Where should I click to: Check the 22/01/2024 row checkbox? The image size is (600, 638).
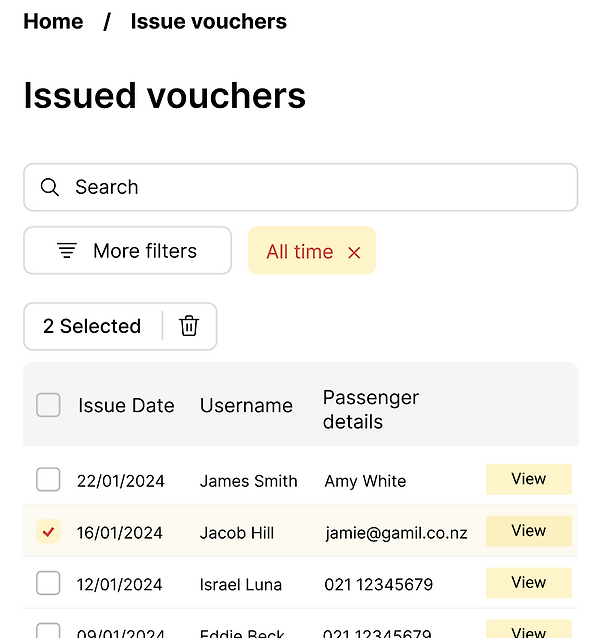48,480
